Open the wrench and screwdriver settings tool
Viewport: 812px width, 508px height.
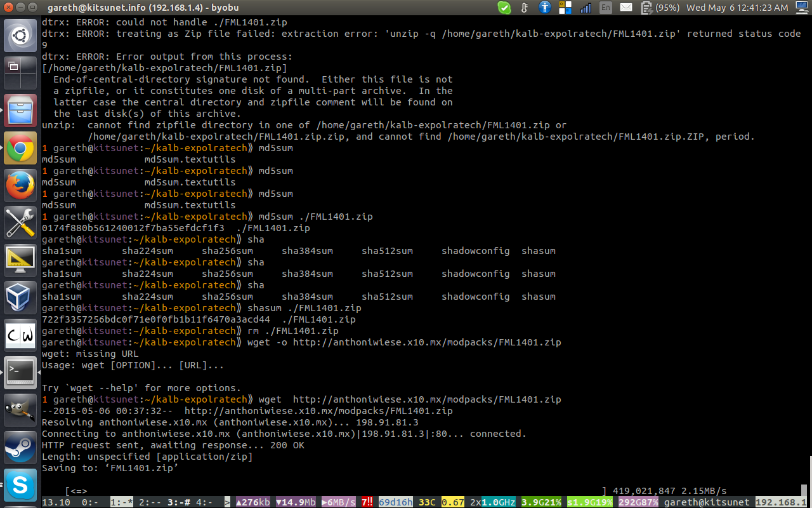click(x=20, y=223)
